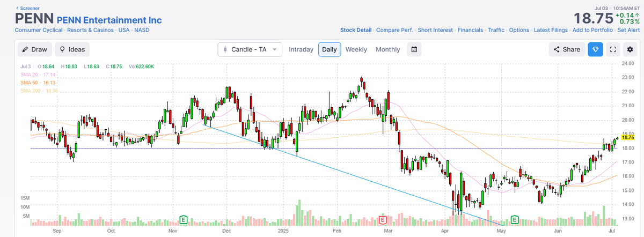Switch to Weekly timeframe
Image resolution: width=644 pixels, height=237 pixels.
356,49
